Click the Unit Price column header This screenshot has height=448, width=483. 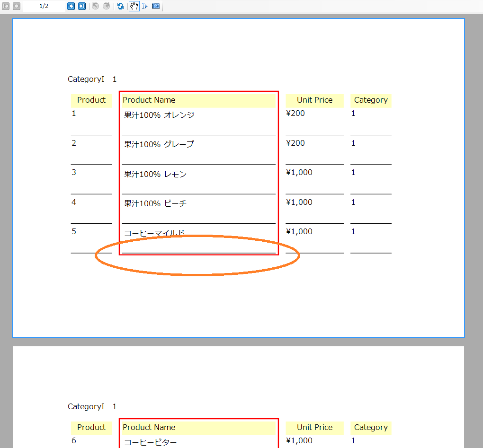(x=314, y=100)
